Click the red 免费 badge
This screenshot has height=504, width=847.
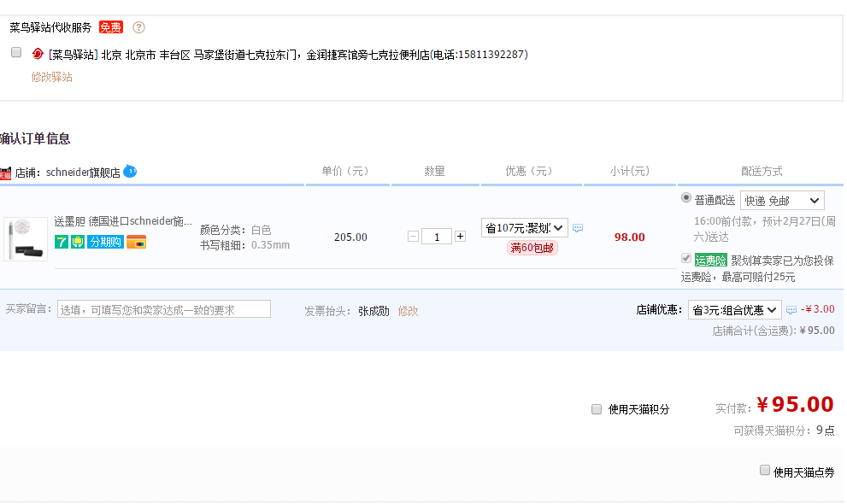(x=111, y=27)
